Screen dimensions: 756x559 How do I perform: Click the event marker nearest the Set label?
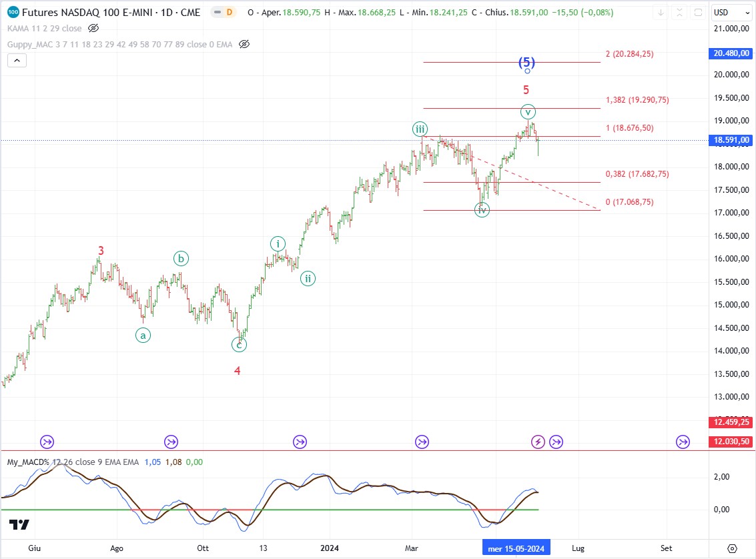click(683, 442)
